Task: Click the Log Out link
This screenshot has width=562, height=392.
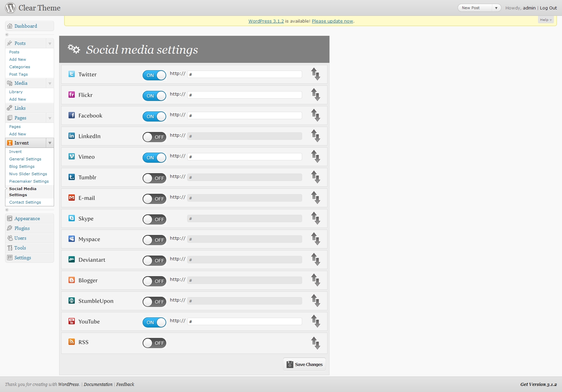Action: pos(548,8)
